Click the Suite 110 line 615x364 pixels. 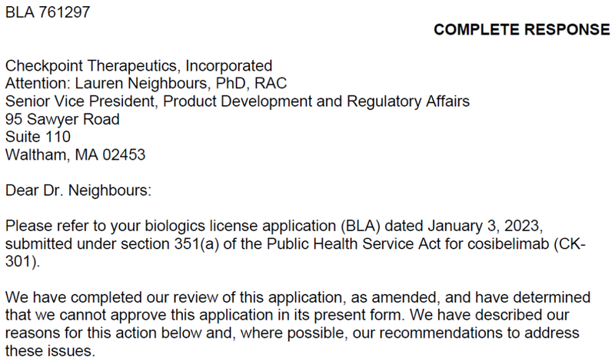pyautogui.click(x=38, y=137)
